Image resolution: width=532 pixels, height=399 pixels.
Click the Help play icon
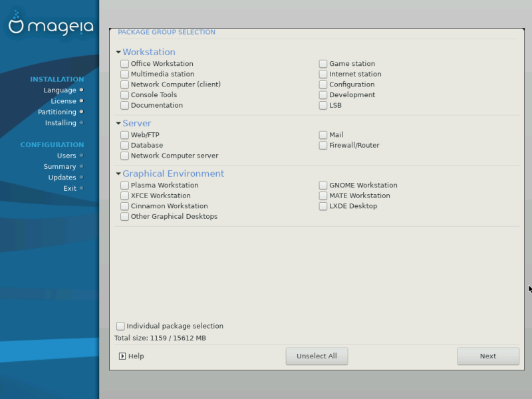point(122,356)
